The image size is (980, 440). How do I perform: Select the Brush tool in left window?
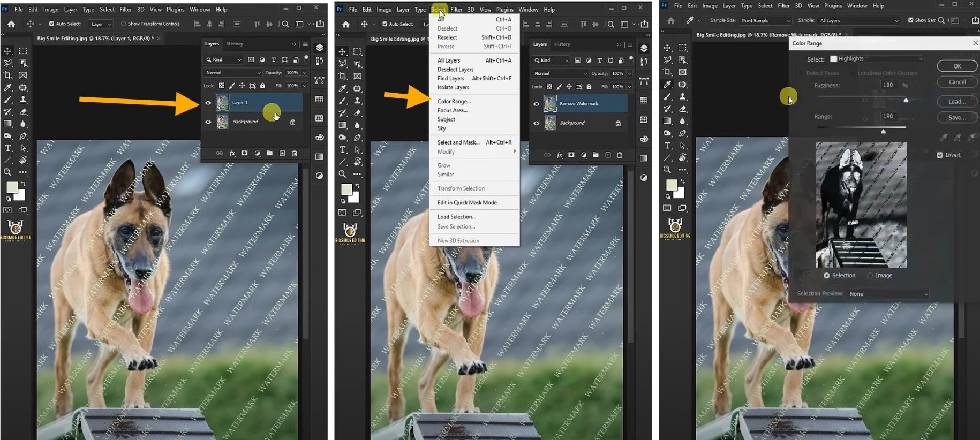(x=7, y=100)
